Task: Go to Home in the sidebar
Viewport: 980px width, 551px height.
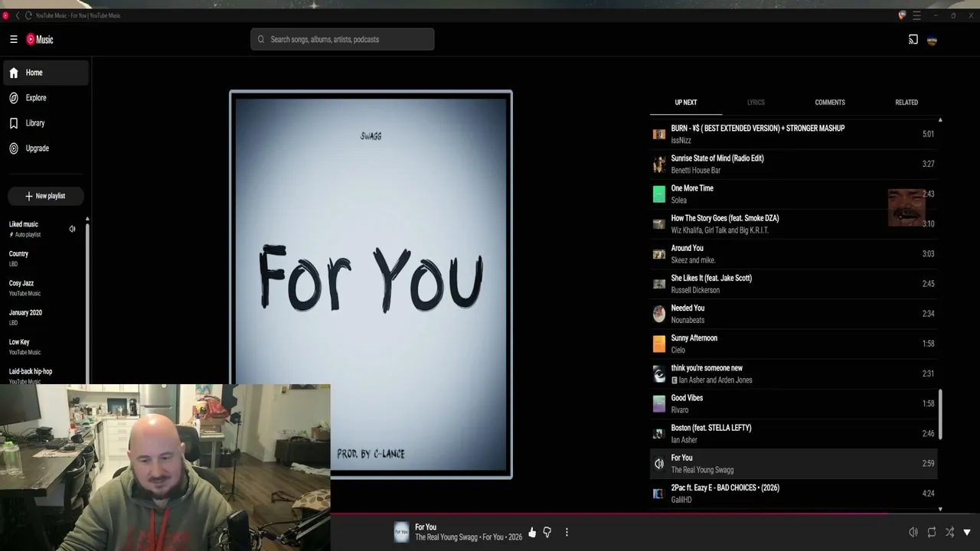Action: pyautogui.click(x=46, y=73)
